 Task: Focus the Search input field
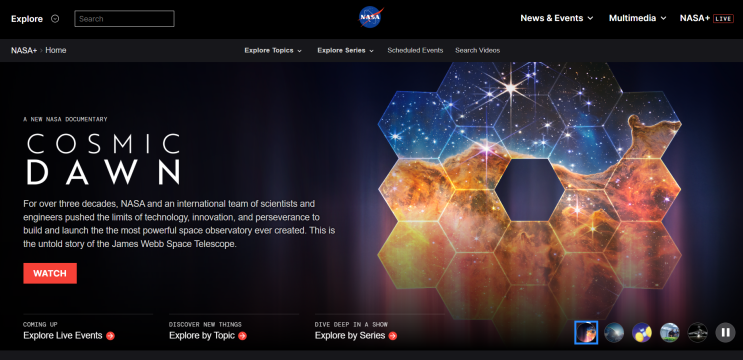tap(124, 19)
